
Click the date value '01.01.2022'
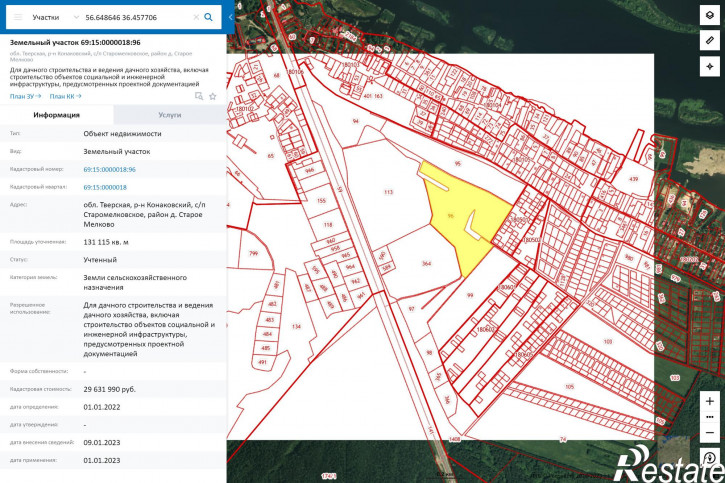(102, 407)
